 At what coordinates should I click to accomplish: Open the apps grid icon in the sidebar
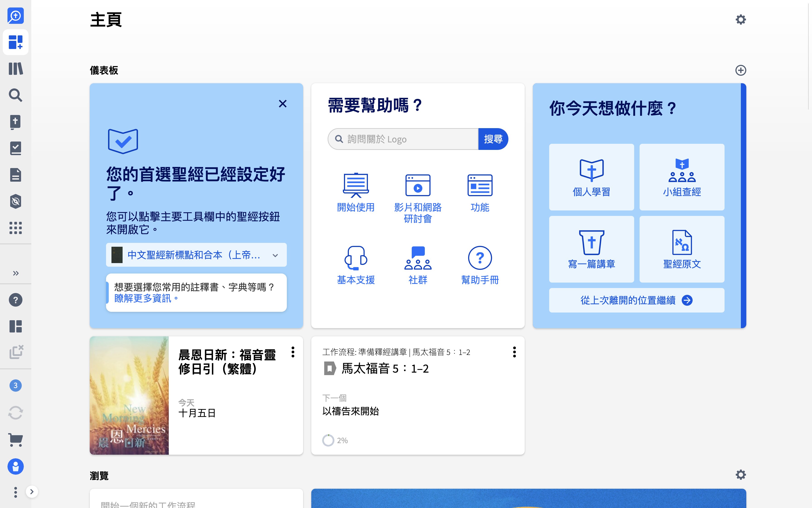click(15, 228)
